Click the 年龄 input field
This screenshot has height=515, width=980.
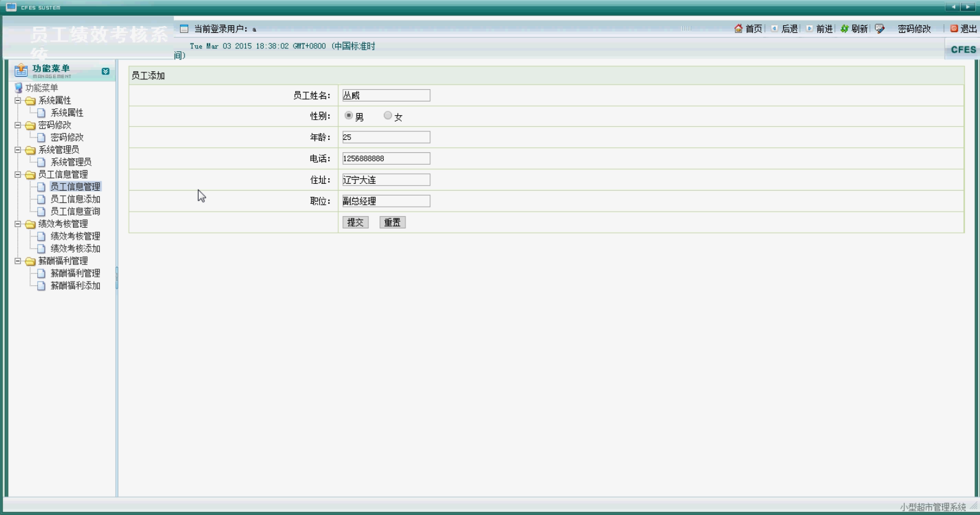(x=386, y=137)
